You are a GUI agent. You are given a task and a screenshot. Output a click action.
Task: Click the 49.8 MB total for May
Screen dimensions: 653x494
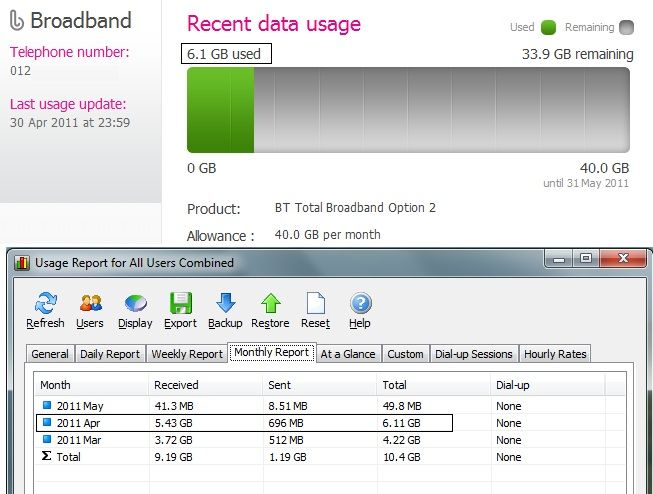click(402, 406)
